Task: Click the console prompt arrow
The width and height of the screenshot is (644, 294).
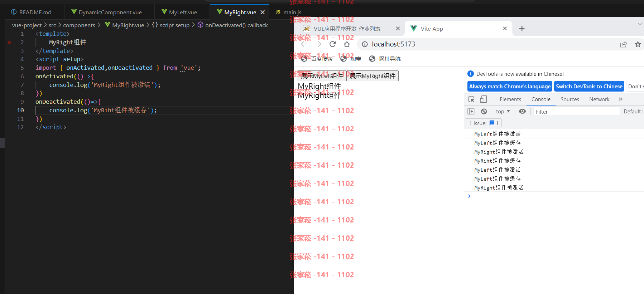Action: pyautogui.click(x=469, y=196)
